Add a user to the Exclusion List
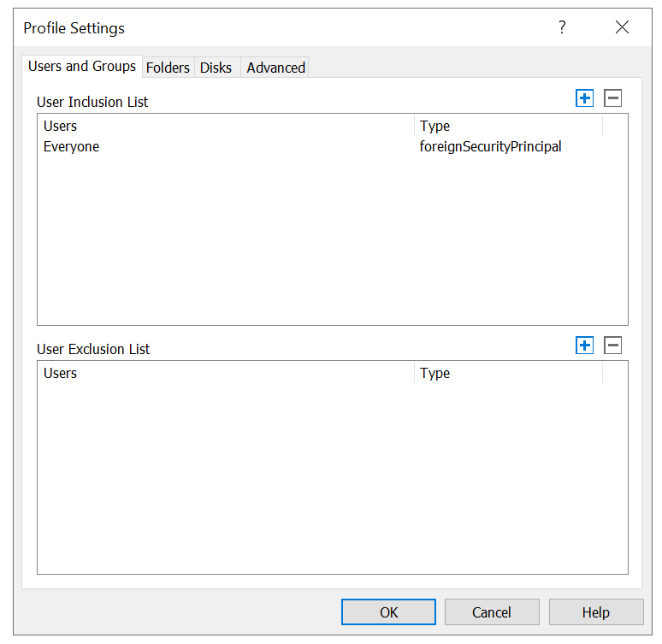The image size is (662, 644). [x=585, y=346]
